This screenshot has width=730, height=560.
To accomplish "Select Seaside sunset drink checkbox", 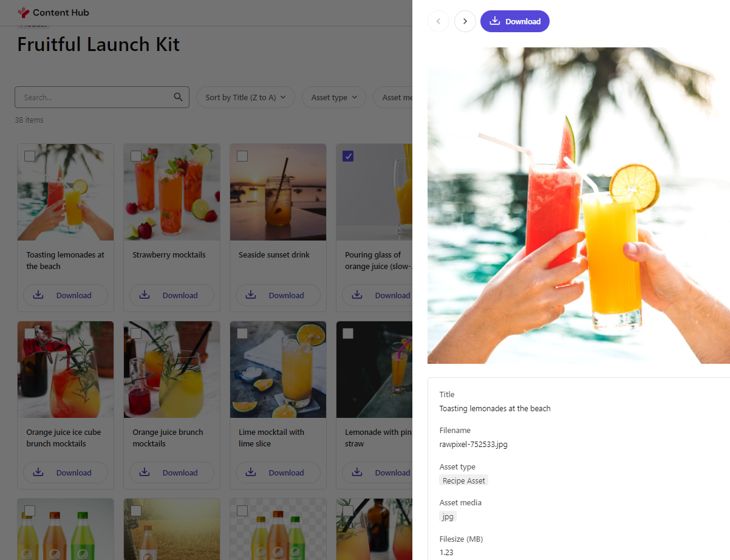I will [x=242, y=156].
